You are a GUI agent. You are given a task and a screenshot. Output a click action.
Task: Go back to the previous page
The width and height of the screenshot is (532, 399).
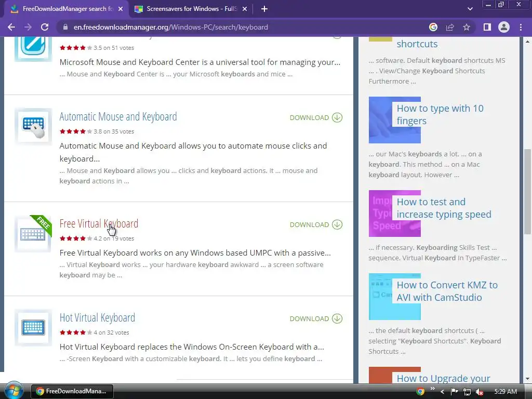click(11, 27)
